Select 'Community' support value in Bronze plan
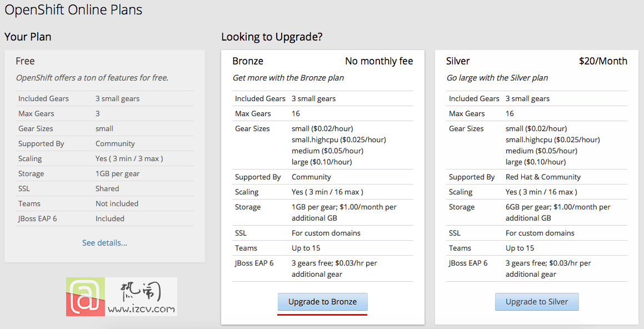The height and width of the screenshot is (329, 644). [311, 177]
